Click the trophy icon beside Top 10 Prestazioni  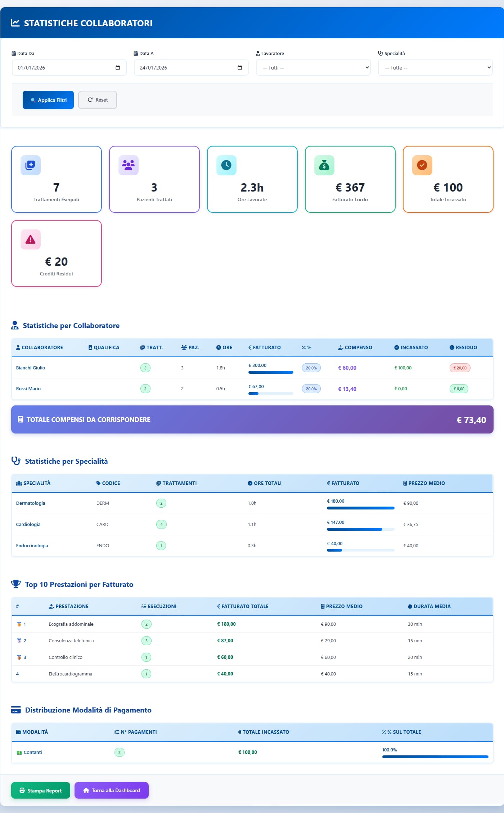click(x=16, y=584)
